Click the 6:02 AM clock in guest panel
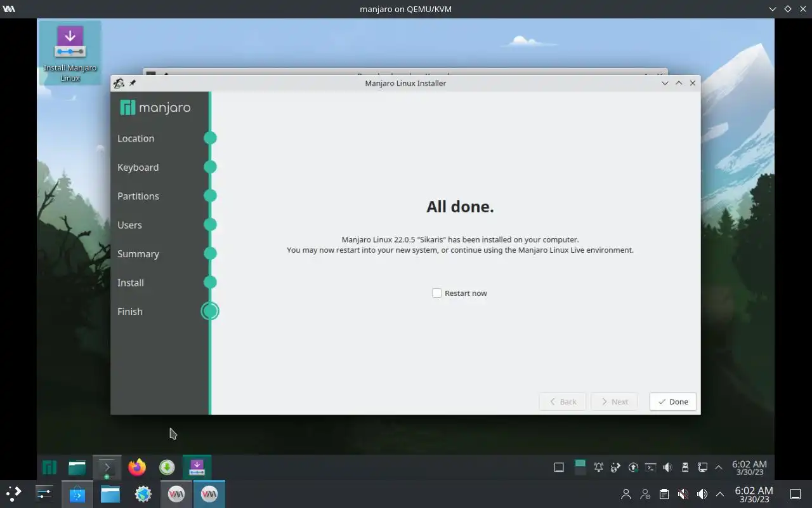This screenshot has width=812, height=508. click(x=749, y=468)
